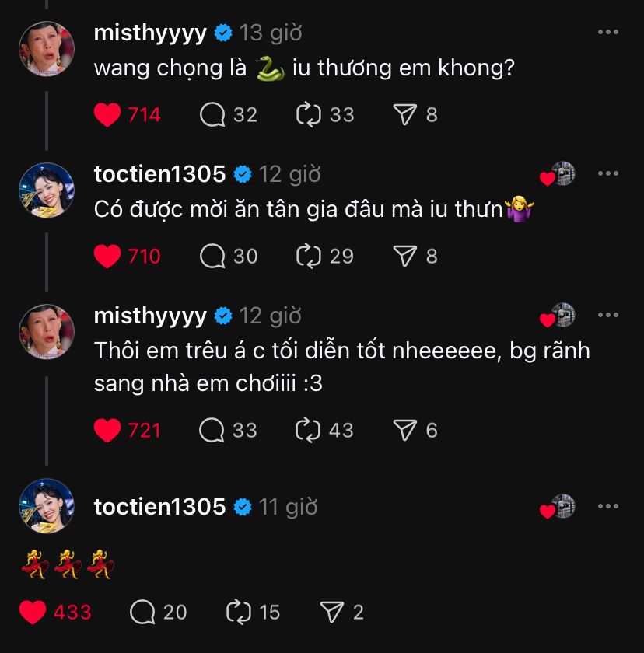
Task: Open comments on the dancing emoji post with 20 replies
Action: coord(142,613)
